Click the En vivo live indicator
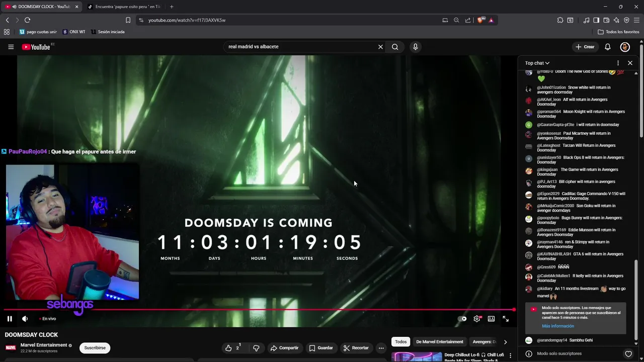 click(x=49, y=319)
